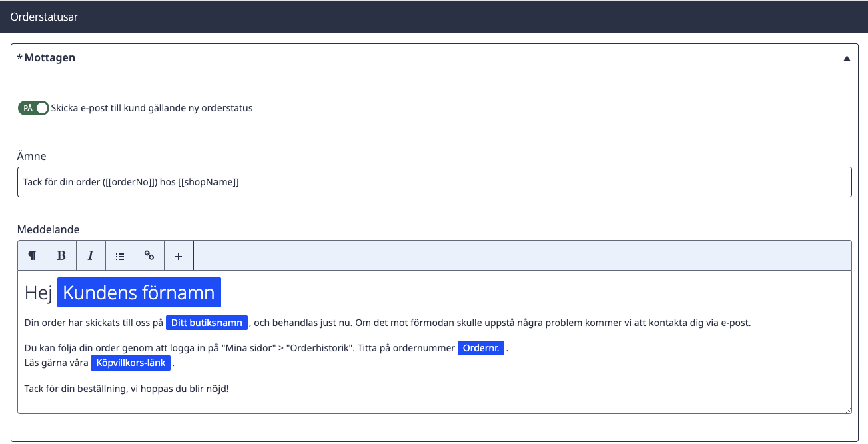Place cursor after "Hej" heading text
Image resolution: width=868 pixels, height=444 pixels.
[53, 293]
